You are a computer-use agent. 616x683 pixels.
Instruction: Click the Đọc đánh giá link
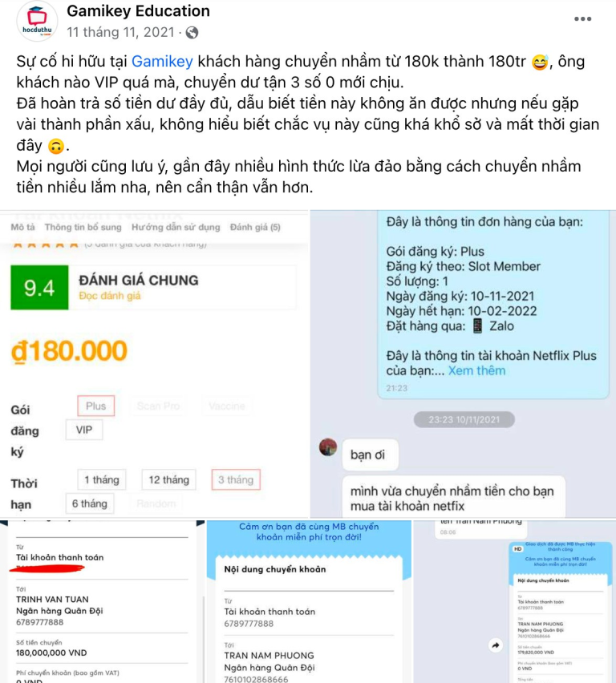click(x=110, y=296)
